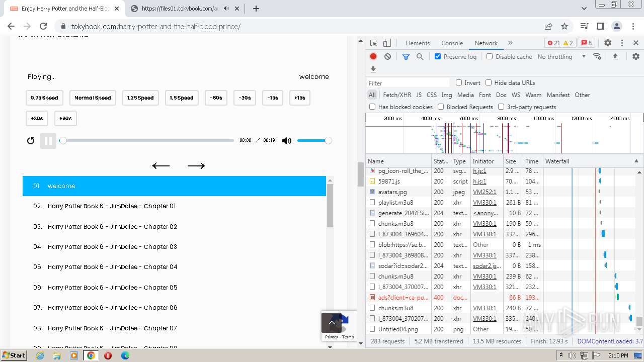Click the scroll-to-top arrow button

point(332,323)
